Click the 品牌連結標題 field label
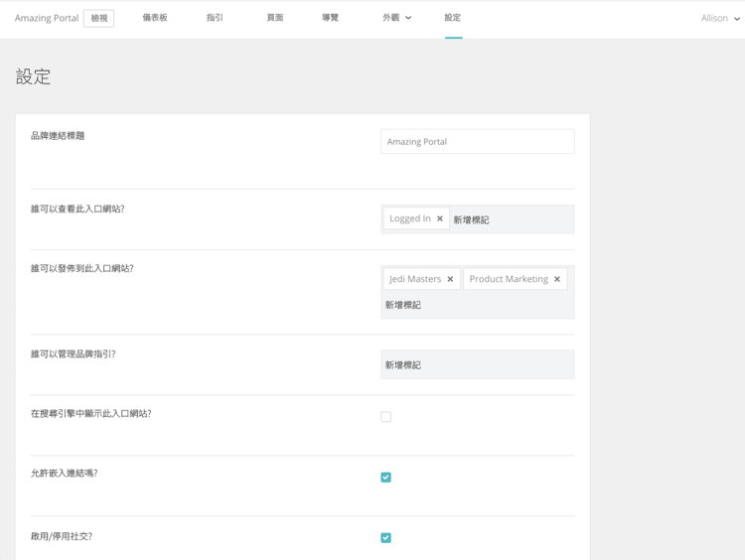Image resolution: width=745 pixels, height=560 pixels. point(58,136)
